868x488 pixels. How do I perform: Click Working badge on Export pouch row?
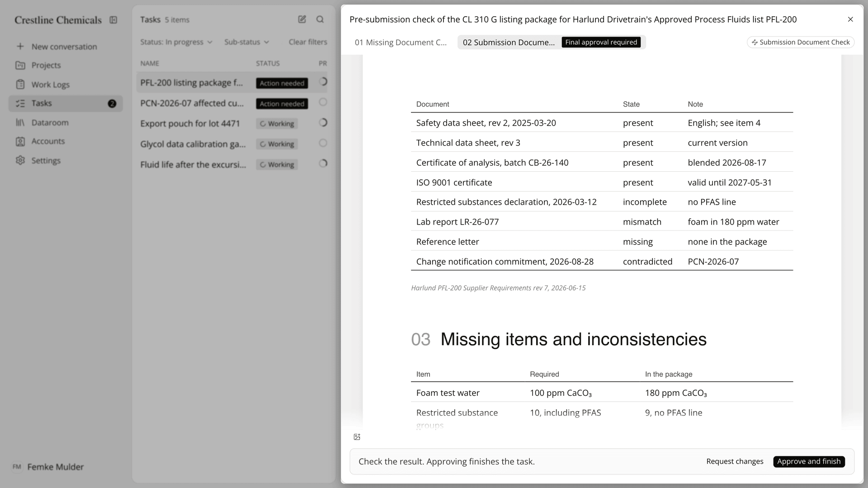[x=277, y=124]
